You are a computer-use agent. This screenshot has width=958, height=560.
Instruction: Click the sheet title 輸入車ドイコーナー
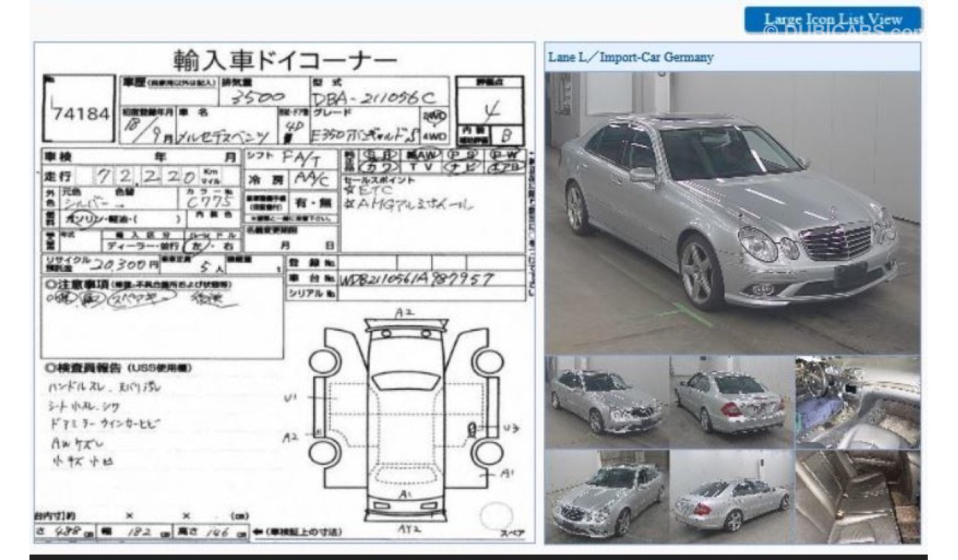284,60
